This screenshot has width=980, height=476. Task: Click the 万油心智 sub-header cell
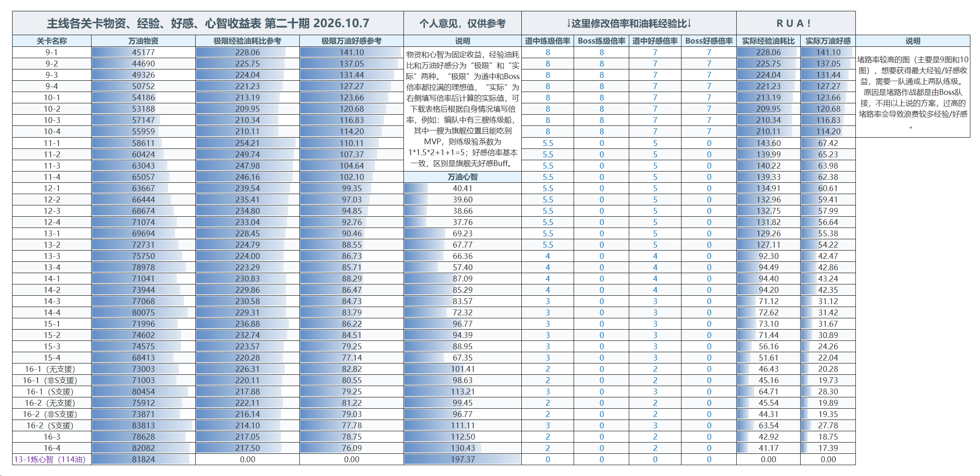click(463, 177)
